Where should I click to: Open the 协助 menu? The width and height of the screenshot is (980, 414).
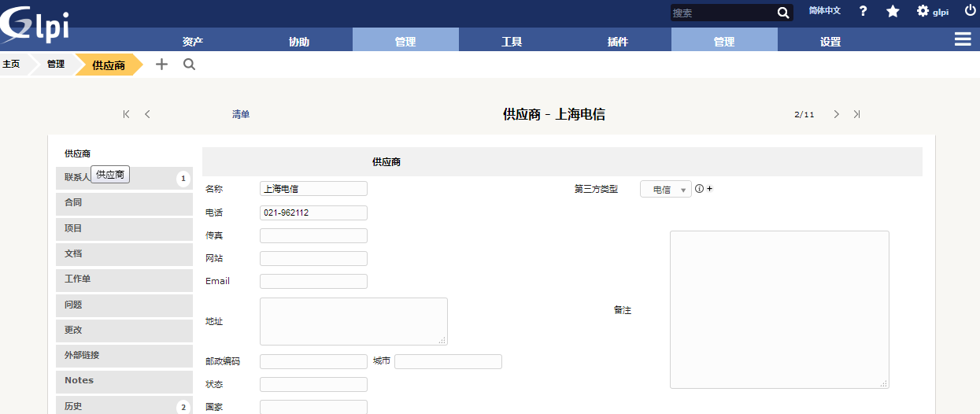[299, 42]
